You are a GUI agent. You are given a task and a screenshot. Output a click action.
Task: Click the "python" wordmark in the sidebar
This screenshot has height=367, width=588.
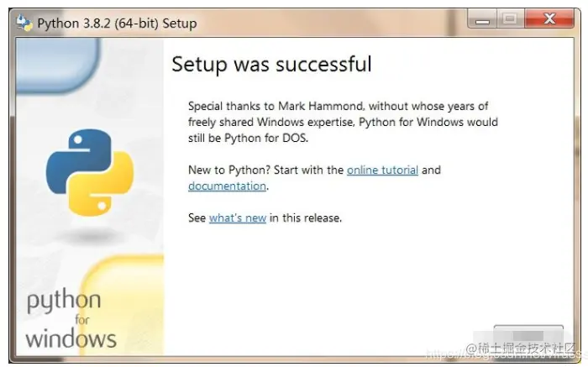[64, 301]
